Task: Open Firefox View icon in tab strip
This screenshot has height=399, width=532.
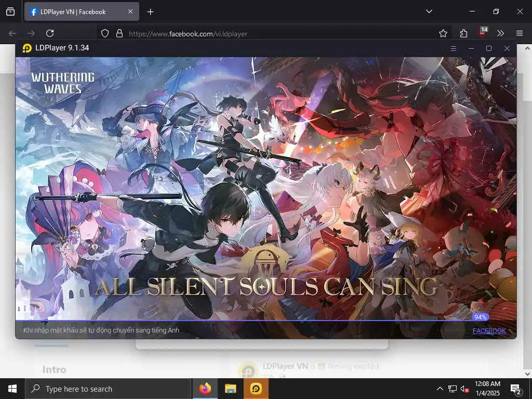Action: 10,11
